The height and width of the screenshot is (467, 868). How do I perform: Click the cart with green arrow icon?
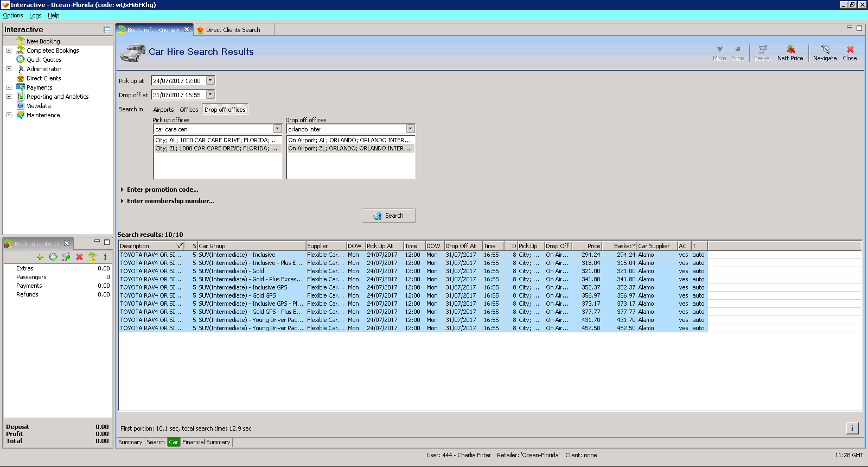[66, 257]
